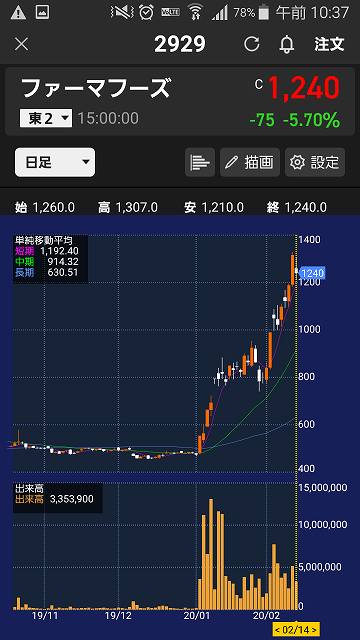Close the chart with the X icon

tap(21, 44)
